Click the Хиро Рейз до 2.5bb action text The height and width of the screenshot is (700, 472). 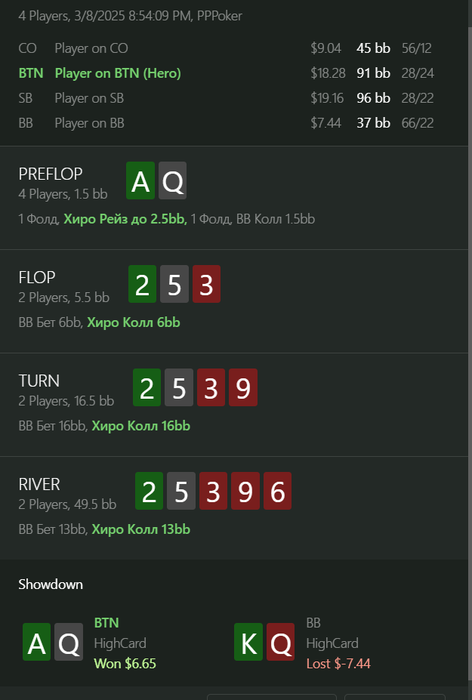coord(125,219)
